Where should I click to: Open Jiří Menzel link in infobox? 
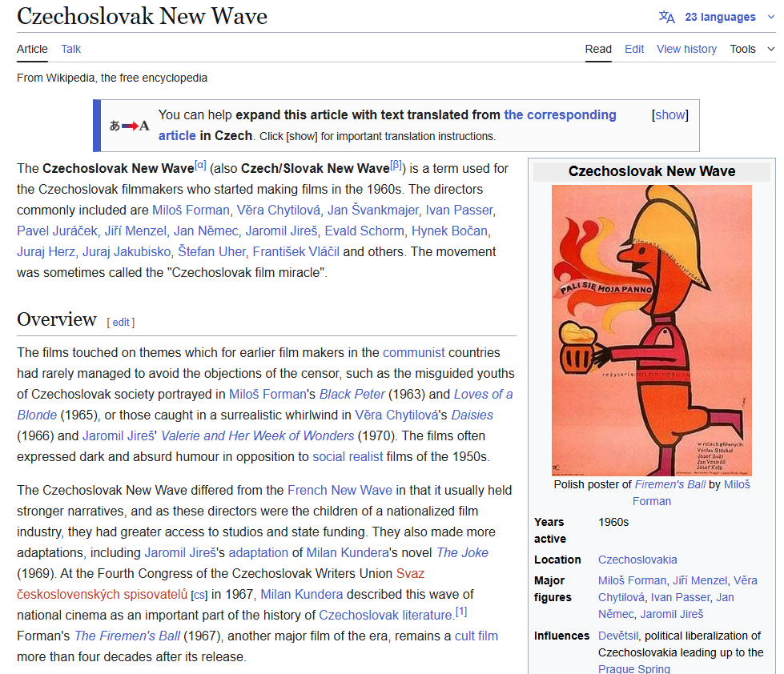pos(700,580)
